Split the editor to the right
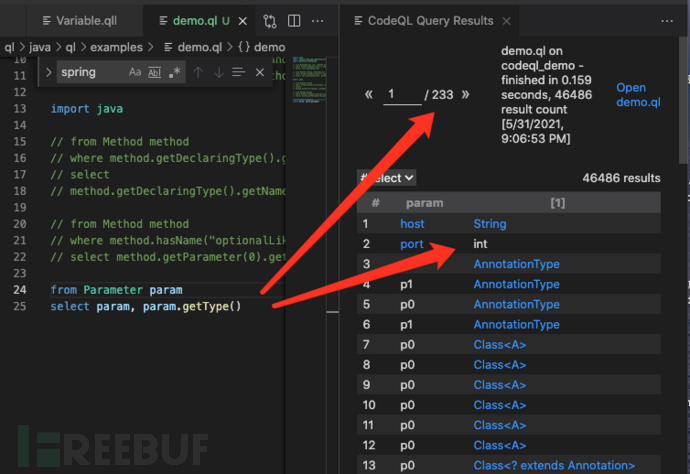The height and width of the screenshot is (474, 690). coord(294,21)
